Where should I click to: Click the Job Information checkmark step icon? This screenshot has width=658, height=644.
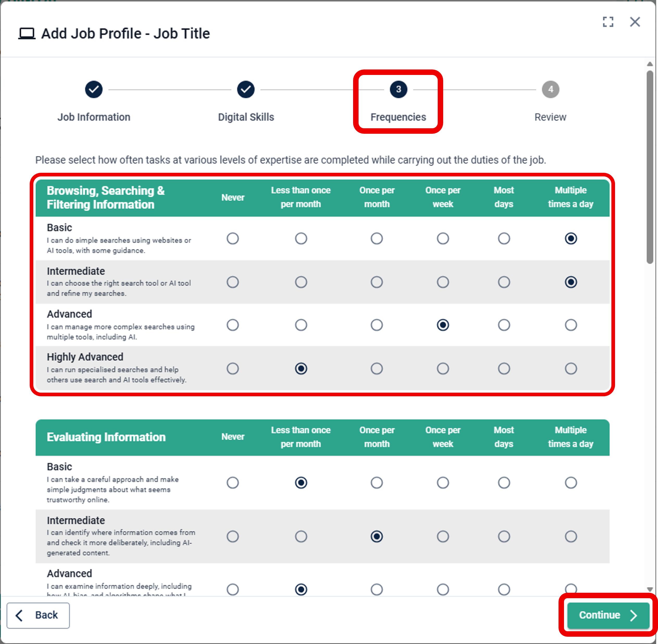(94, 90)
